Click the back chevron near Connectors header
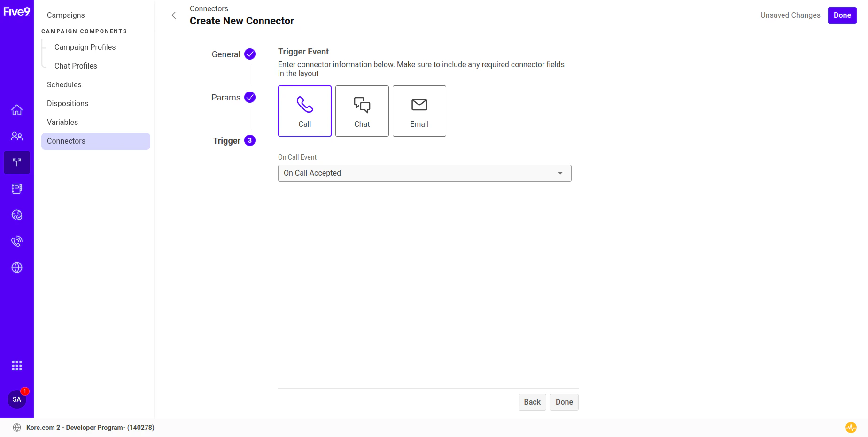868x437 pixels. tap(174, 15)
